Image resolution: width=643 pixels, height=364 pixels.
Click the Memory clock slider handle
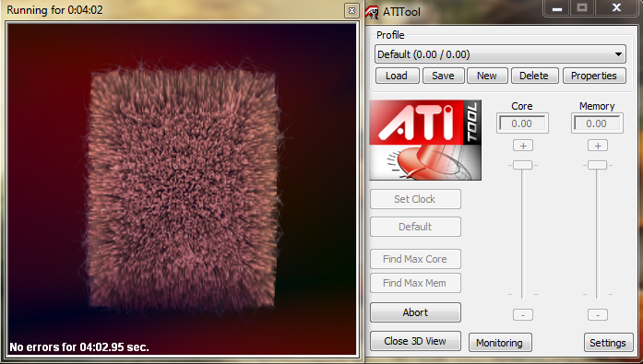[598, 165]
